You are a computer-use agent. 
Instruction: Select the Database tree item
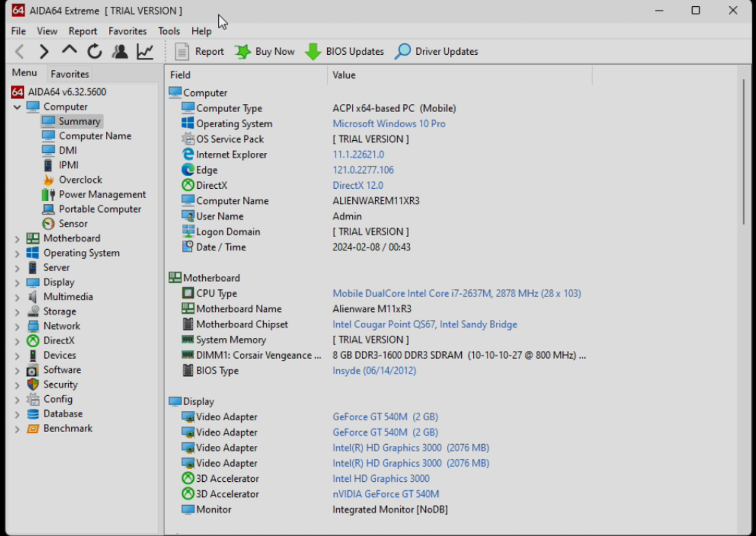click(54, 414)
